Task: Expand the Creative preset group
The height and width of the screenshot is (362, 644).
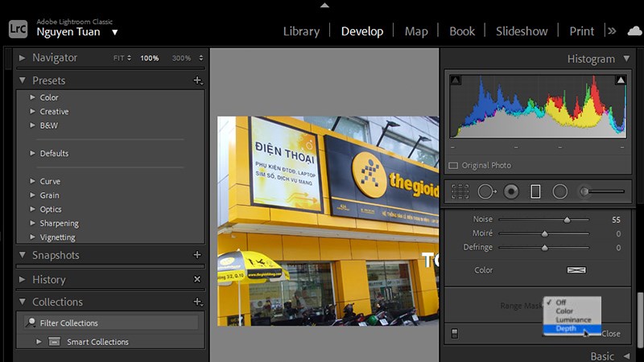Action: [32, 111]
